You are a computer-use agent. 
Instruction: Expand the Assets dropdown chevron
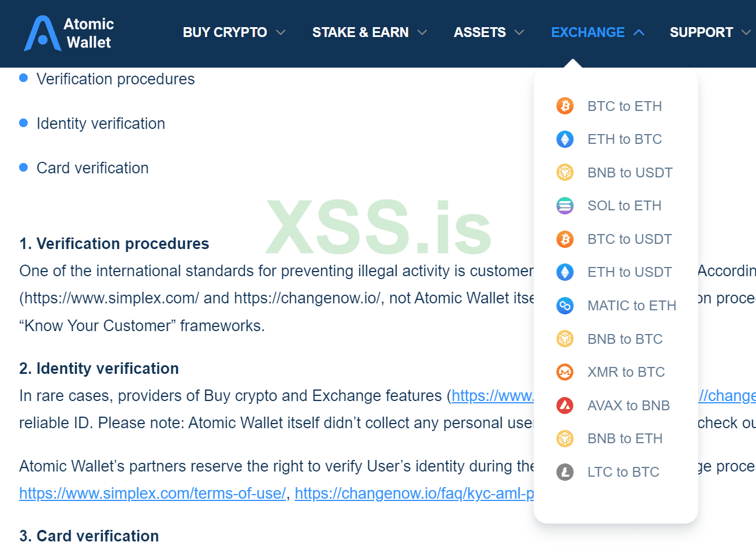tap(519, 32)
